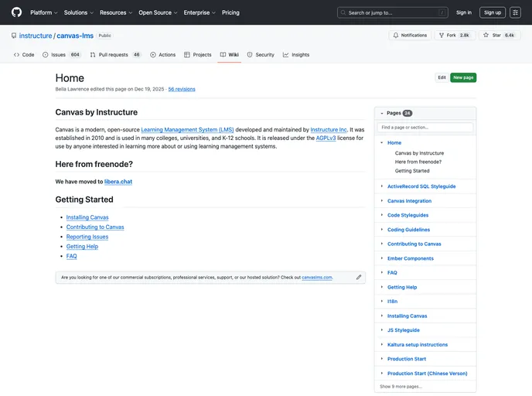Image resolution: width=532 pixels, height=396 pixels.
Task: Open the Production Start (Chinese Verson) sidebar page
Action: [x=427, y=374]
